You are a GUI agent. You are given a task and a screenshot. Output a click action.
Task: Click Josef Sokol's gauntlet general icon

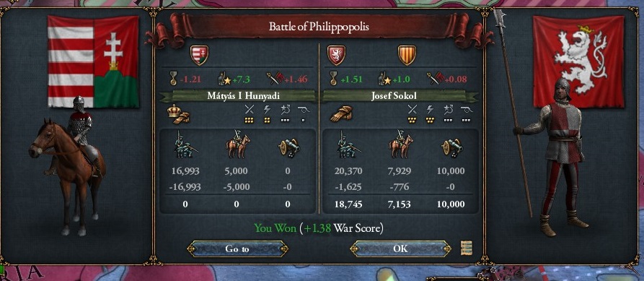pos(341,114)
